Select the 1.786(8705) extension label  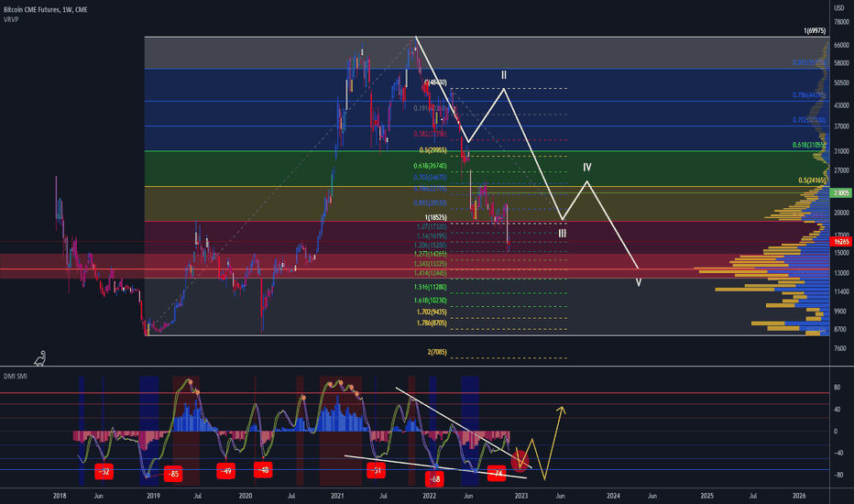432,323
